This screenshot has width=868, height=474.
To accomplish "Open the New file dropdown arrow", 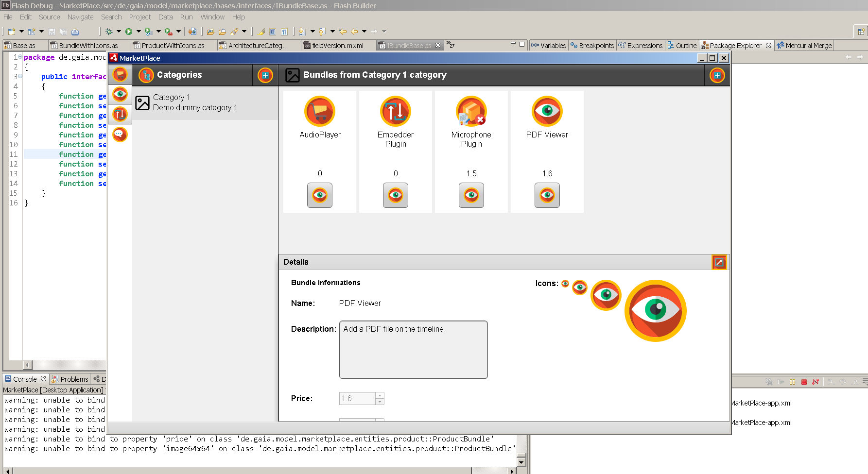I will (21, 32).
